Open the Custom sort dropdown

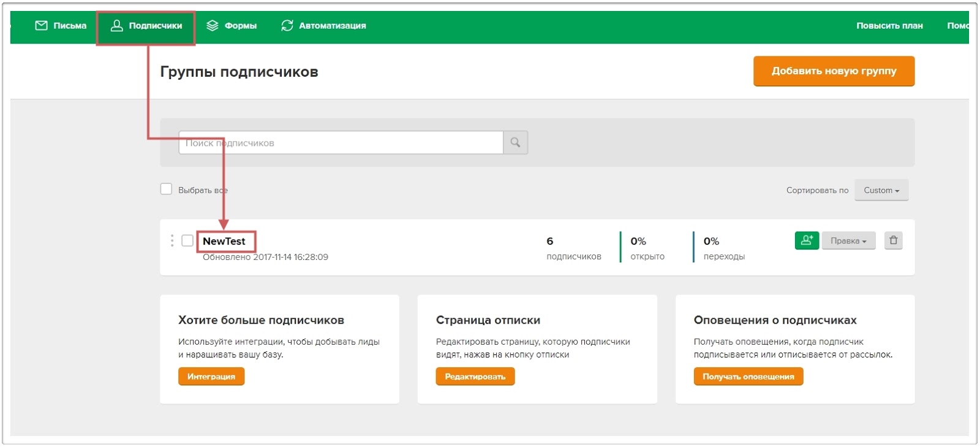pos(881,190)
